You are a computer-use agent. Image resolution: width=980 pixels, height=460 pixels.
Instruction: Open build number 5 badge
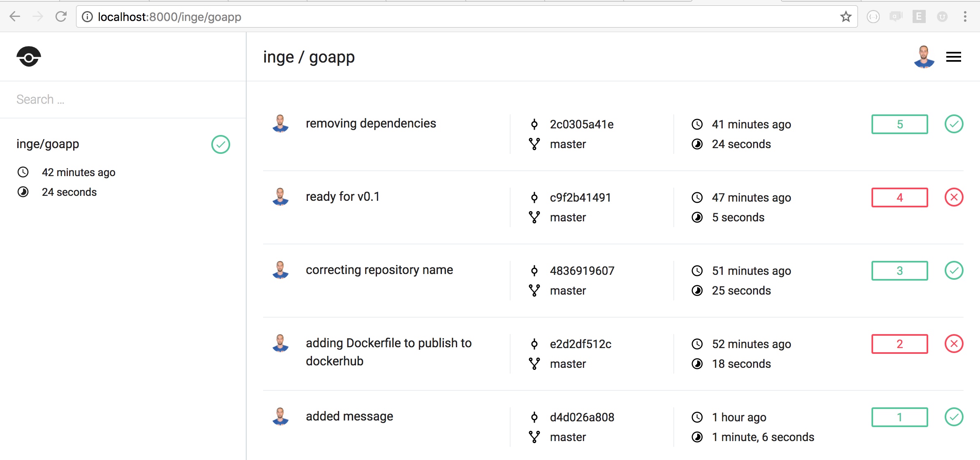click(x=899, y=124)
